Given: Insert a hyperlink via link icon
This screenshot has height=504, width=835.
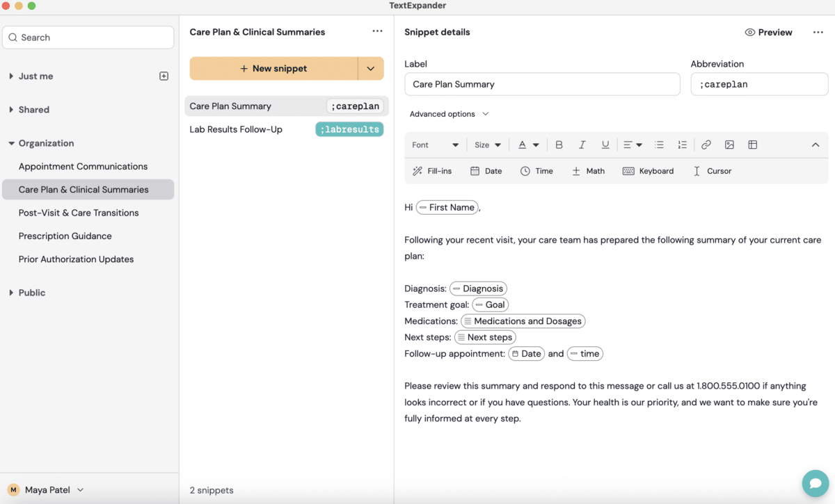Looking at the screenshot, I should pyautogui.click(x=706, y=145).
